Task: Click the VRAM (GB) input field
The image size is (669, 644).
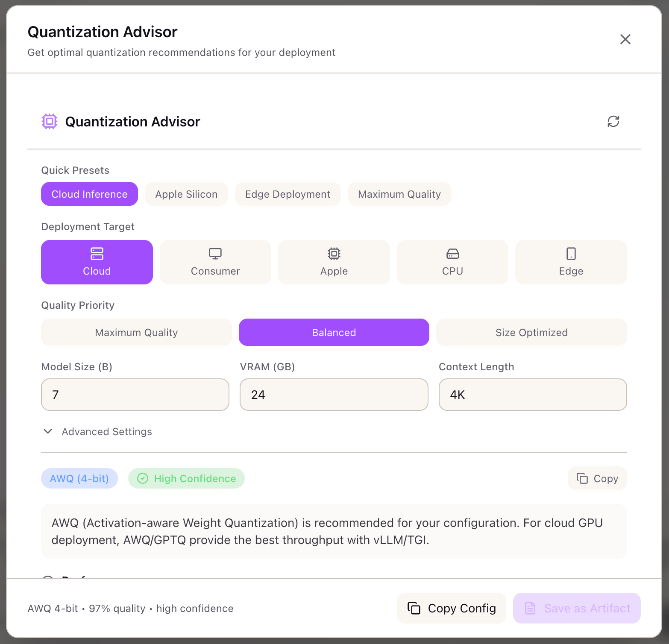Action: tap(334, 395)
